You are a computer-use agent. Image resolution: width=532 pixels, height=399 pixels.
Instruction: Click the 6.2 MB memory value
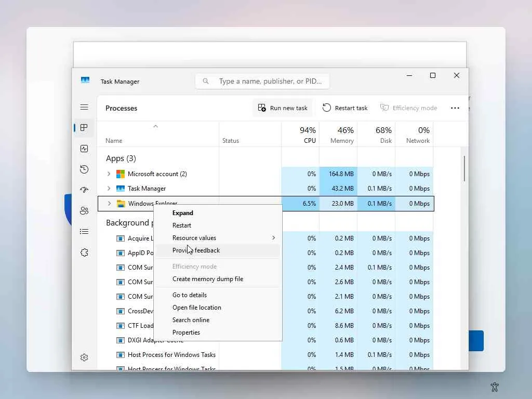(344, 311)
